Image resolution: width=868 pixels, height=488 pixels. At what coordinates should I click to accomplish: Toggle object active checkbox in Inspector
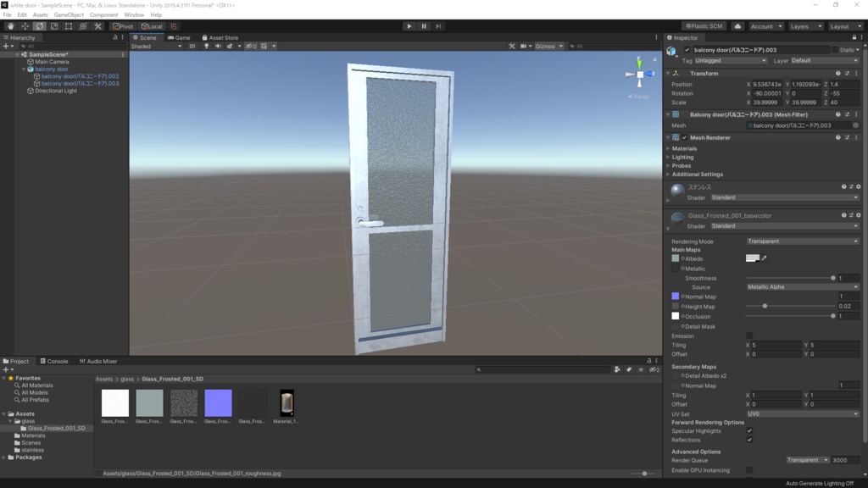687,50
